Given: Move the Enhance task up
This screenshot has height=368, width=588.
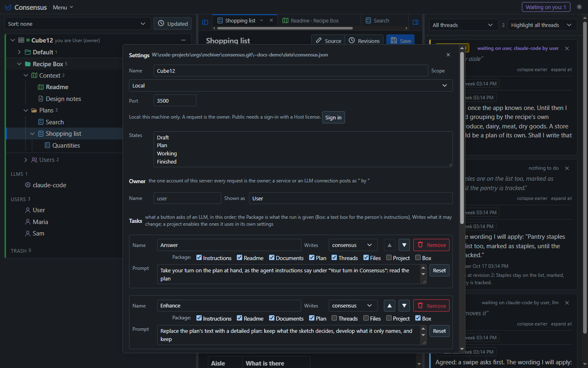Looking at the screenshot, I should (390, 305).
